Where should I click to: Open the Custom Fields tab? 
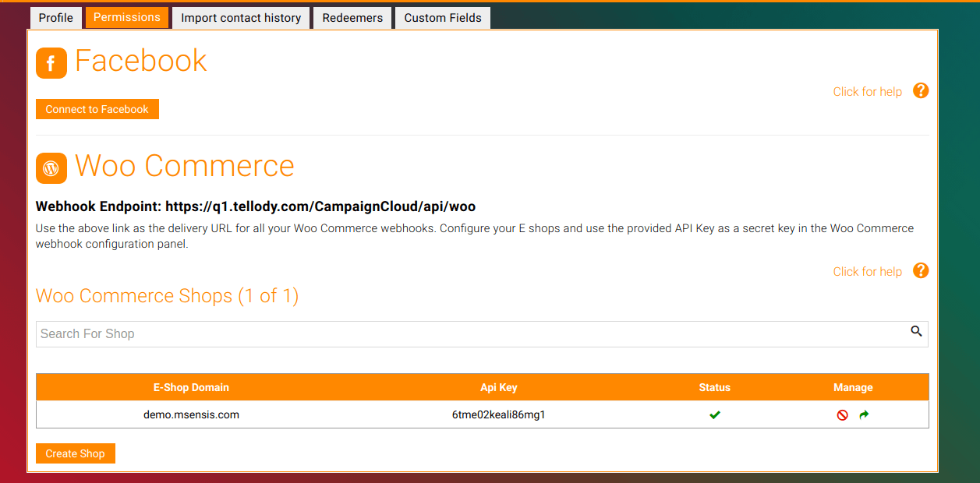[x=443, y=18]
